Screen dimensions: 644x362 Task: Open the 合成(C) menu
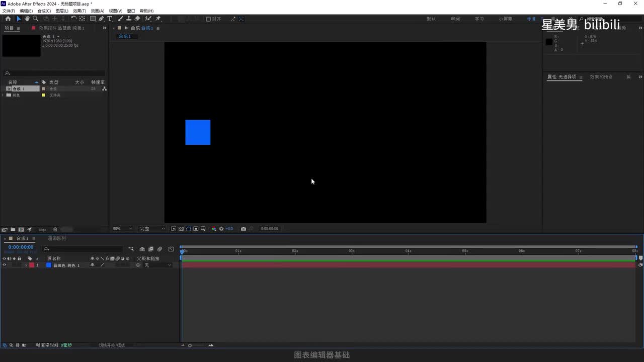[x=44, y=11]
